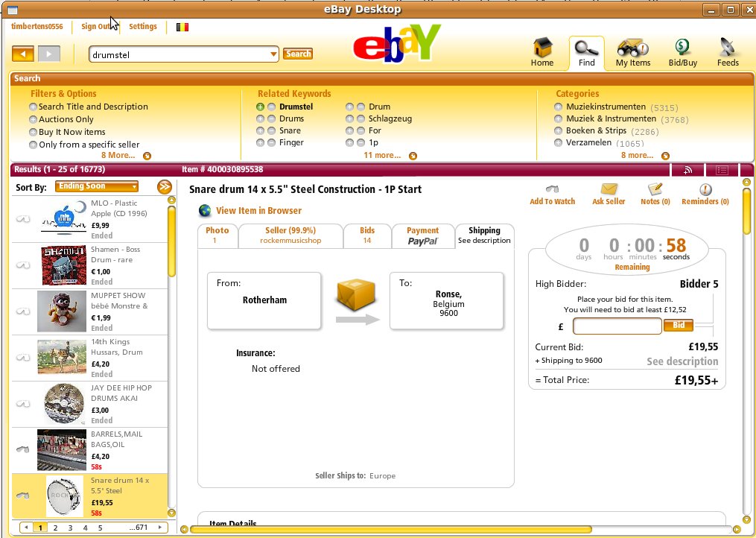The image size is (756, 538).
Task: Switch to the Seller (99.9%) tab
Action: [290, 235]
